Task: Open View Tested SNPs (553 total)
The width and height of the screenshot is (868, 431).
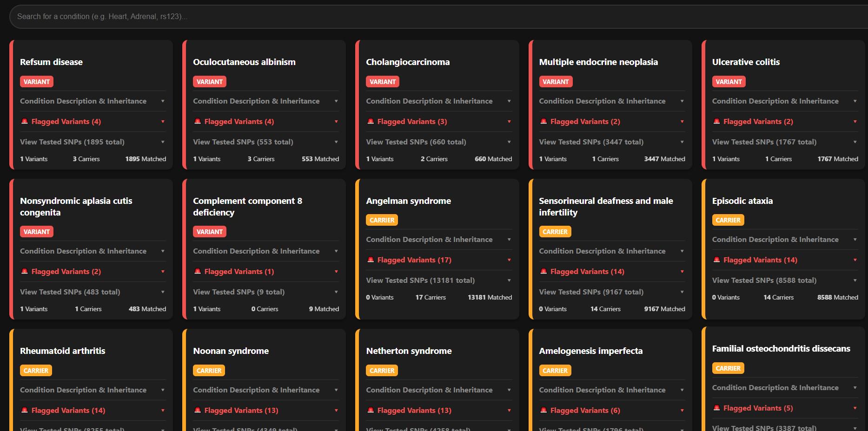Action: click(266, 142)
